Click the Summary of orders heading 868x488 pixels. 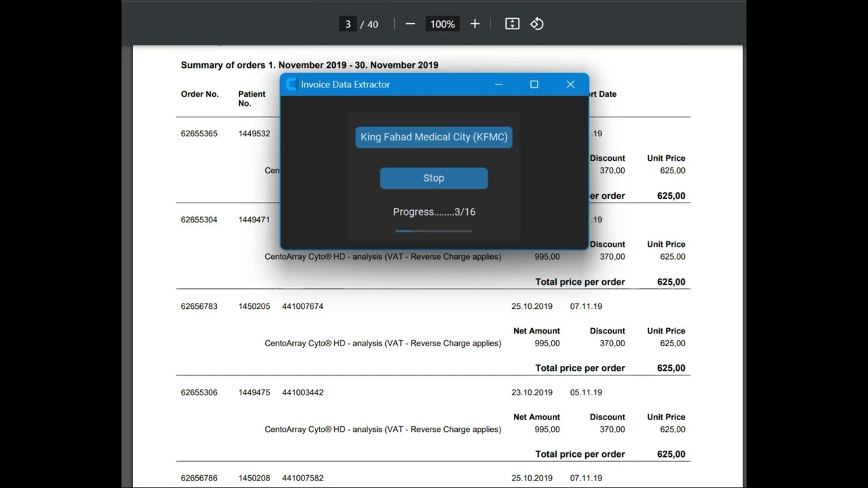(x=309, y=65)
